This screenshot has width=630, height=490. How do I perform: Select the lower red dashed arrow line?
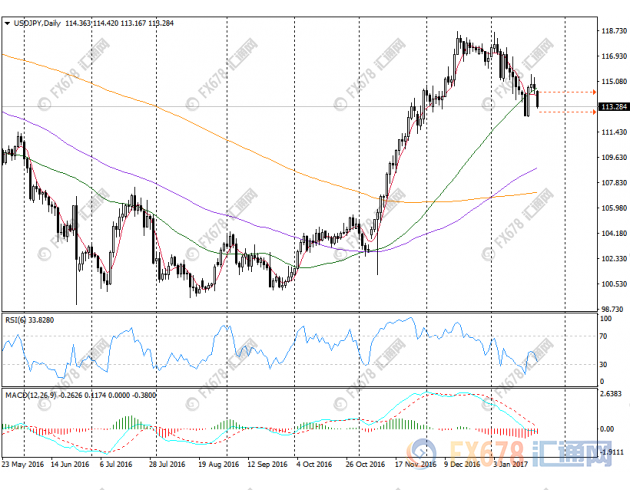(x=567, y=112)
